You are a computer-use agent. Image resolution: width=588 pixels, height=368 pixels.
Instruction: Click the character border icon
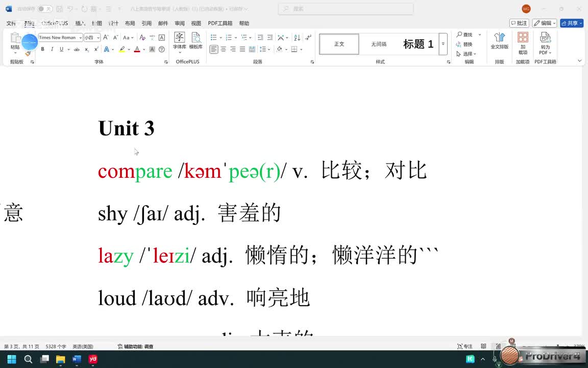coord(162,37)
